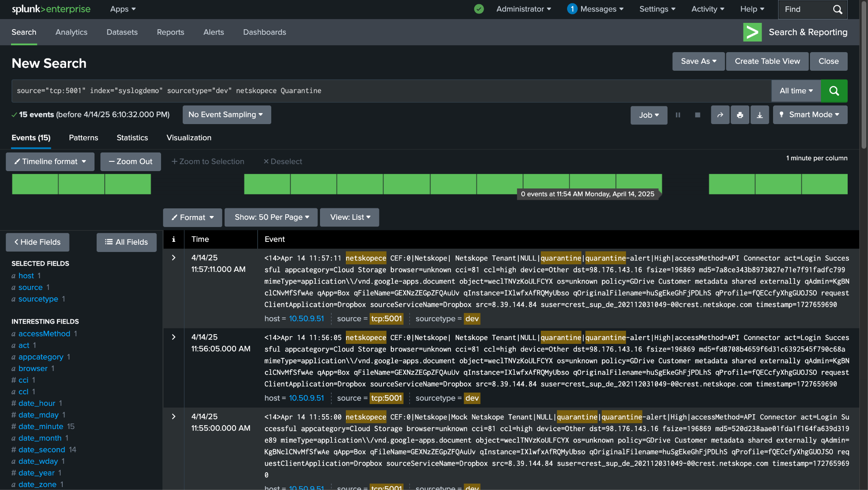Print the search results
The image size is (868, 490).
point(740,115)
